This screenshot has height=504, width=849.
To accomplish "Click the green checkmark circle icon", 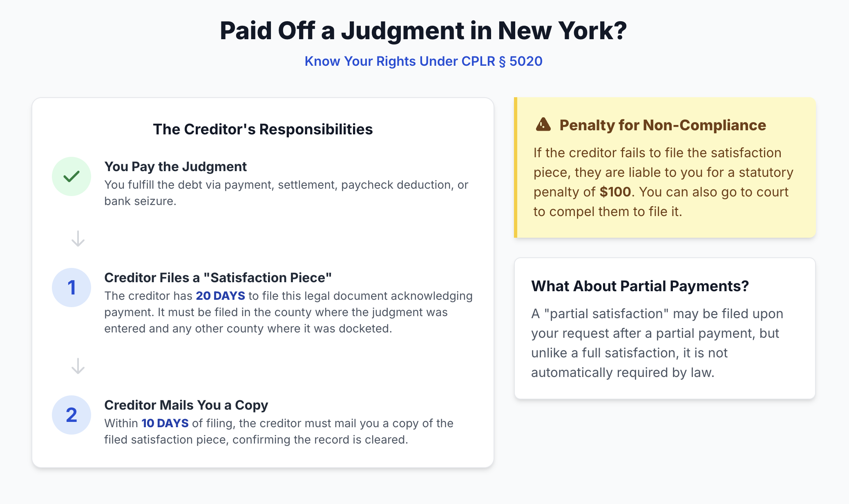I will click(x=71, y=176).
